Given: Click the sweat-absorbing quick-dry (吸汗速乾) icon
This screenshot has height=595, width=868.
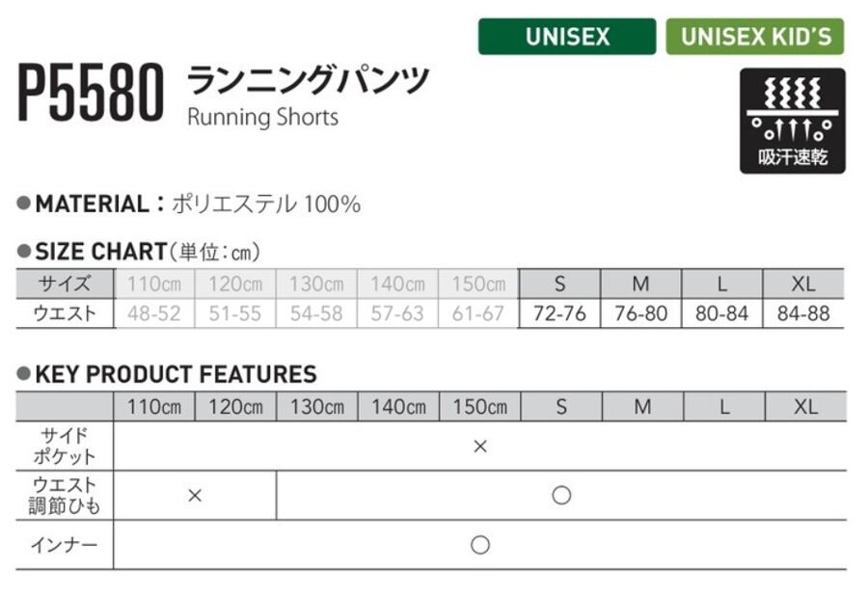Looking at the screenshot, I should pos(792,121).
